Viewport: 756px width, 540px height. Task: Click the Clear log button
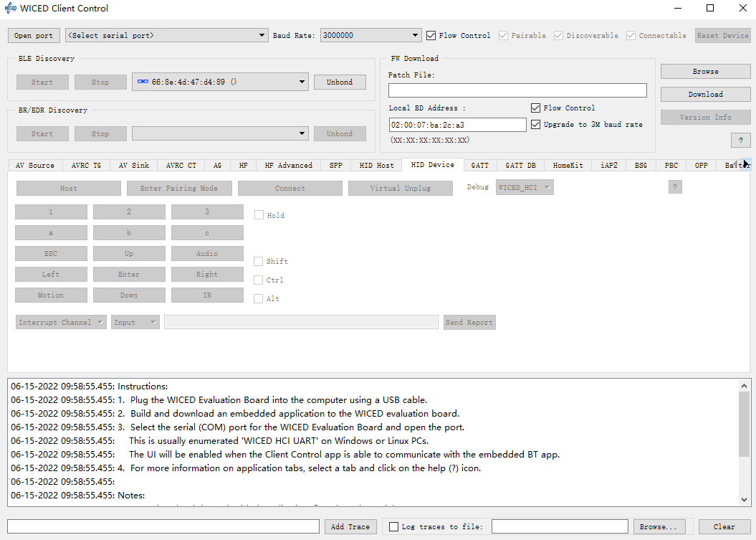[724, 526]
